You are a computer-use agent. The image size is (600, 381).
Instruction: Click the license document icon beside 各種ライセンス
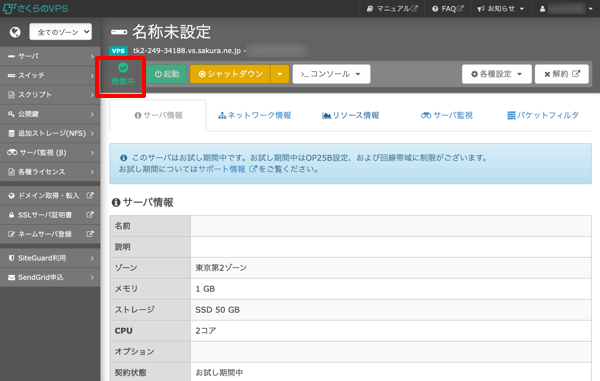(11, 172)
